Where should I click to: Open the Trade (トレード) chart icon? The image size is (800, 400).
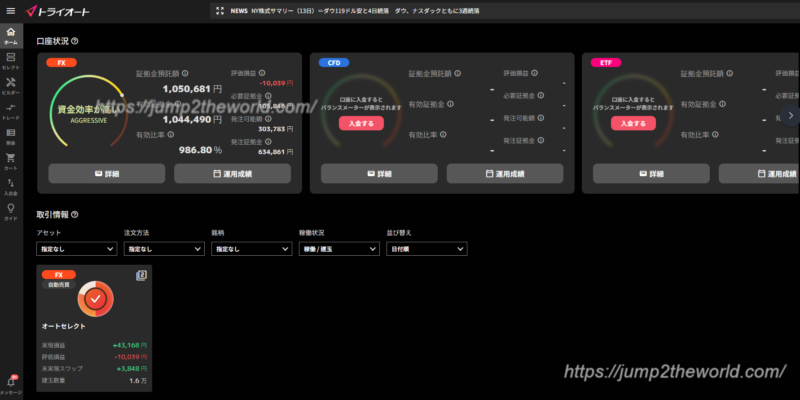(x=10, y=109)
